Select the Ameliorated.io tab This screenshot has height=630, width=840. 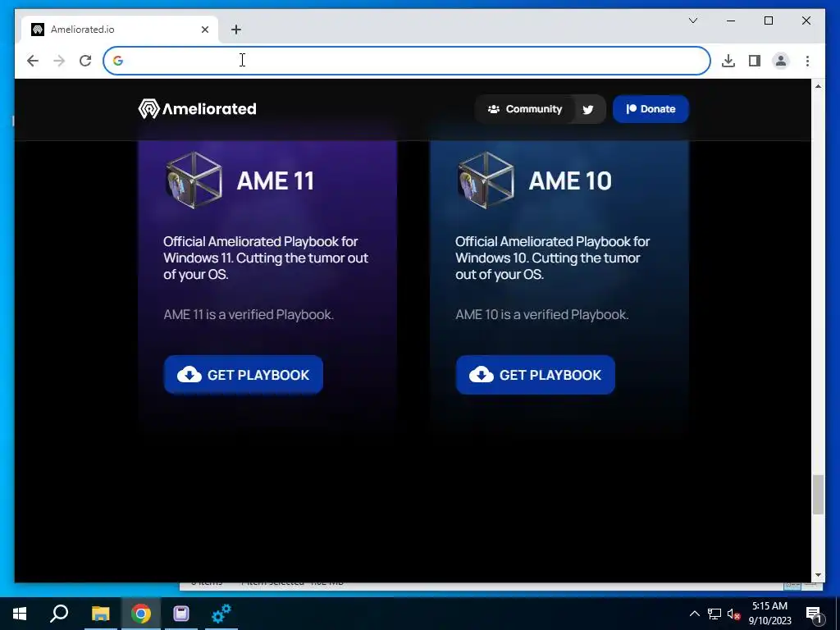[x=120, y=30]
